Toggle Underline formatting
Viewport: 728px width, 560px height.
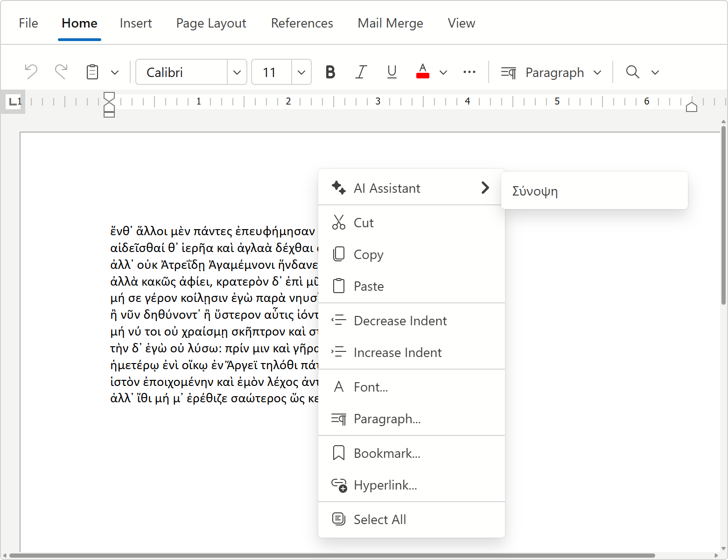(392, 72)
